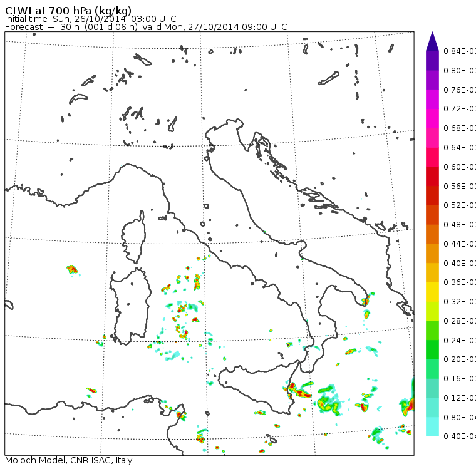This screenshot has width=476, height=469.
Task: Select the orange swatch between 0.44E-03 and 0.48E-03
Action: click(432, 234)
